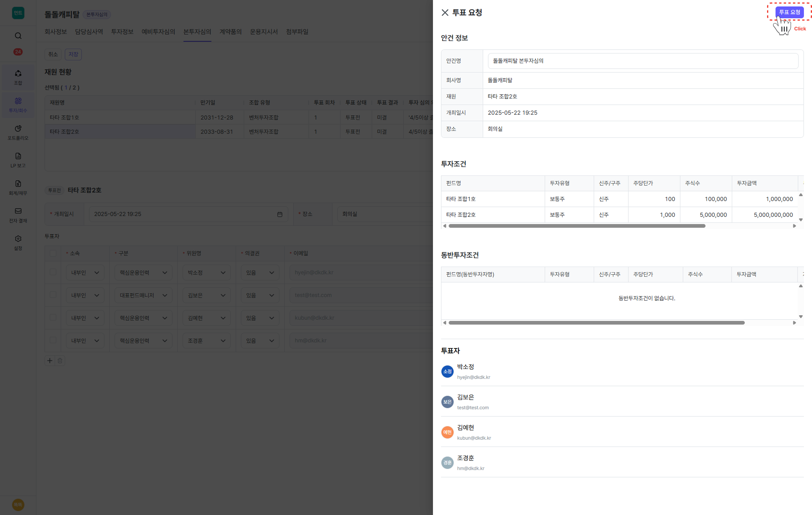
Task: Click the 저장 button
Action: (x=73, y=54)
